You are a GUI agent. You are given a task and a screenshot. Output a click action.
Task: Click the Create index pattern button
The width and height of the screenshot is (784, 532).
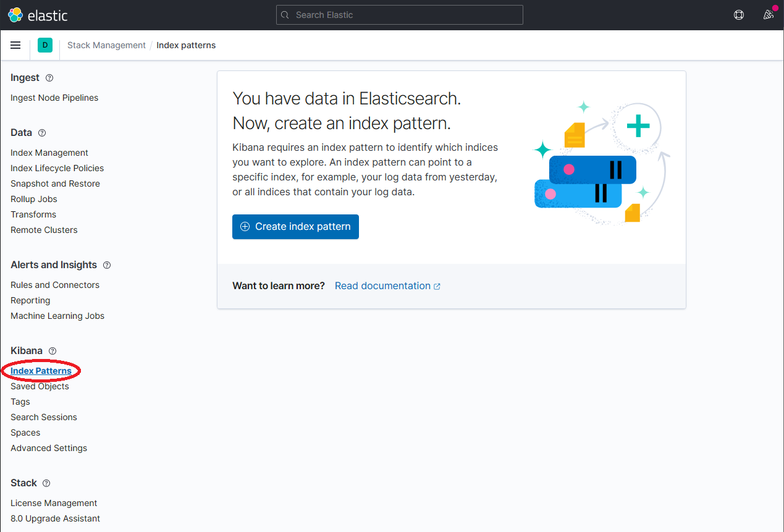click(x=295, y=227)
